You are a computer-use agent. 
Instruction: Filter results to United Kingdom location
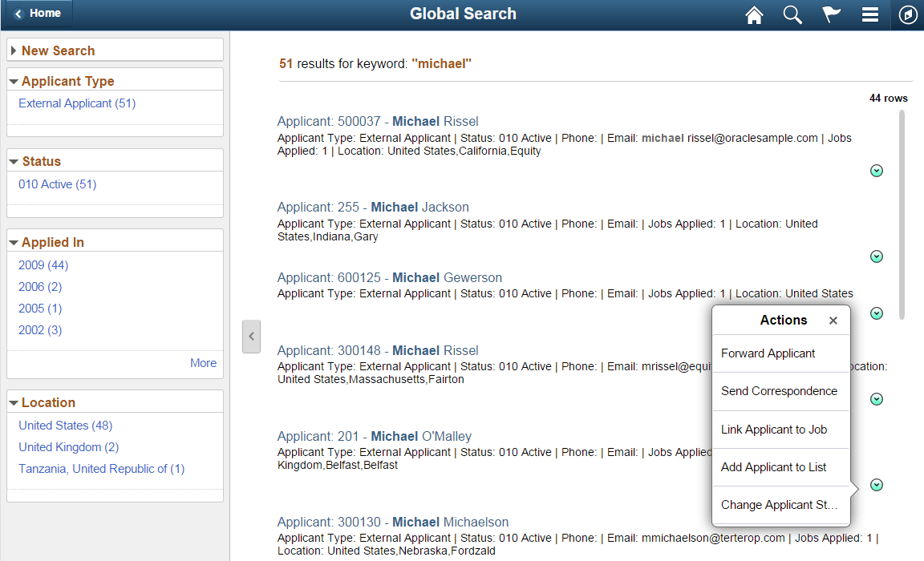point(68,446)
